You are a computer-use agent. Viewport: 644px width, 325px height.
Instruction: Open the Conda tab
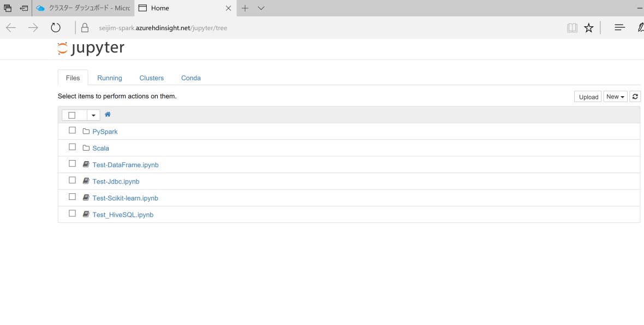click(x=190, y=78)
